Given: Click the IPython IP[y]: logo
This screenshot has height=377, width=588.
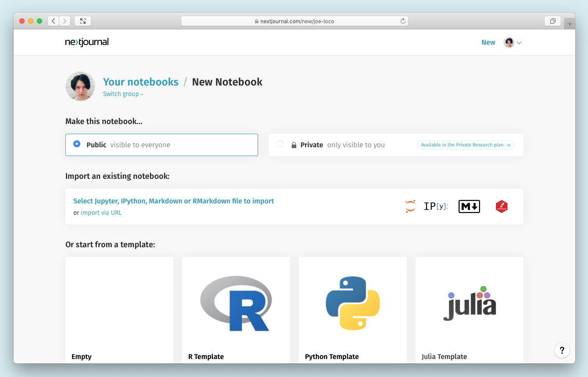Looking at the screenshot, I should click(x=436, y=206).
